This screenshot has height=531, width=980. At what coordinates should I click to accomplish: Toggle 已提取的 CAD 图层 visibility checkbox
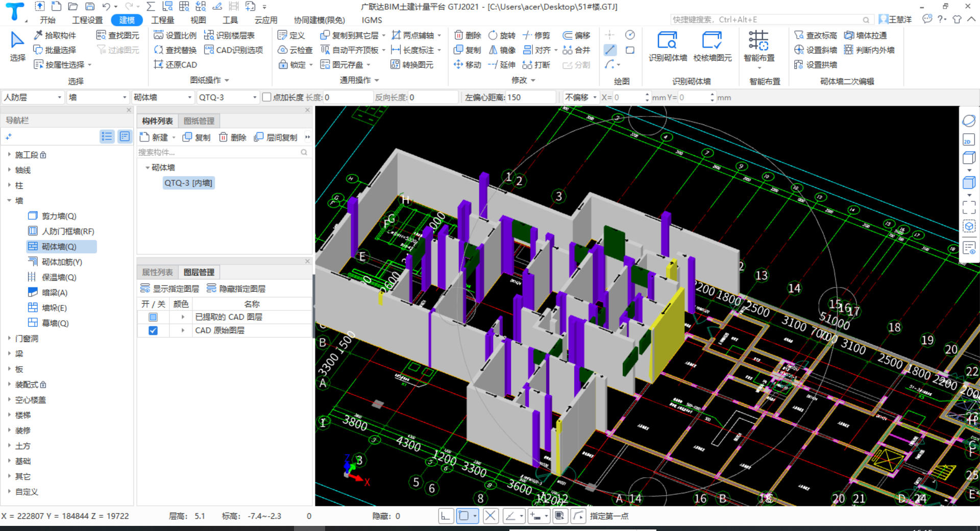pyautogui.click(x=153, y=317)
